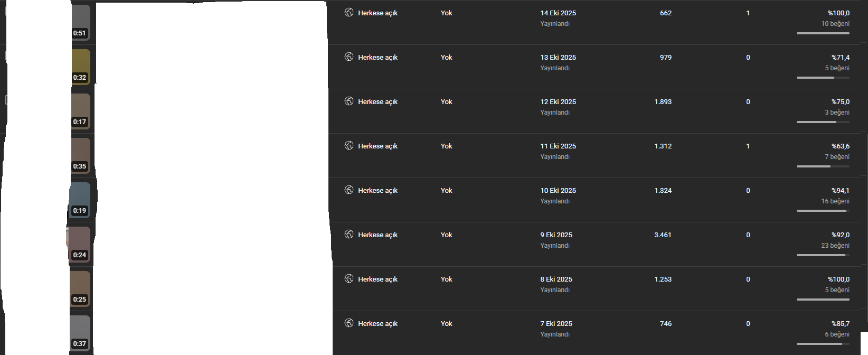Click the 23 beğeni like count
This screenshot has height=355, width=868.
pyautogui.click(x=835, y=246)
